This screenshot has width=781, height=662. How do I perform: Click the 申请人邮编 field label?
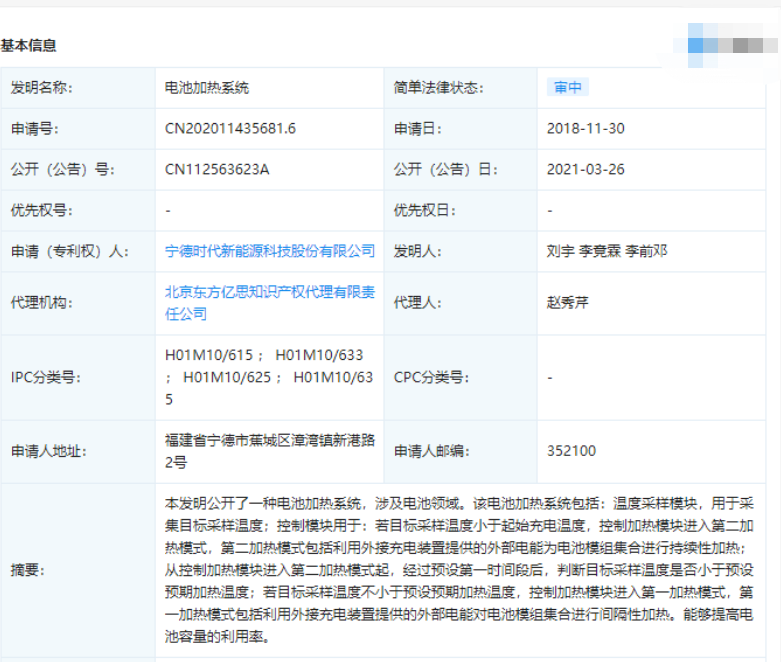coord(431,451)
